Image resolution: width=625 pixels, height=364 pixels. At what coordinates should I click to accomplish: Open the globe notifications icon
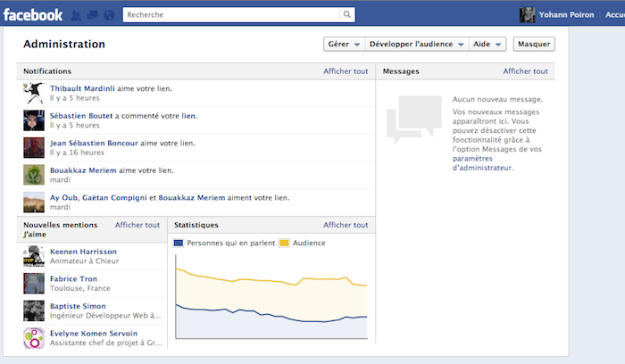click(x=108, y=15)
